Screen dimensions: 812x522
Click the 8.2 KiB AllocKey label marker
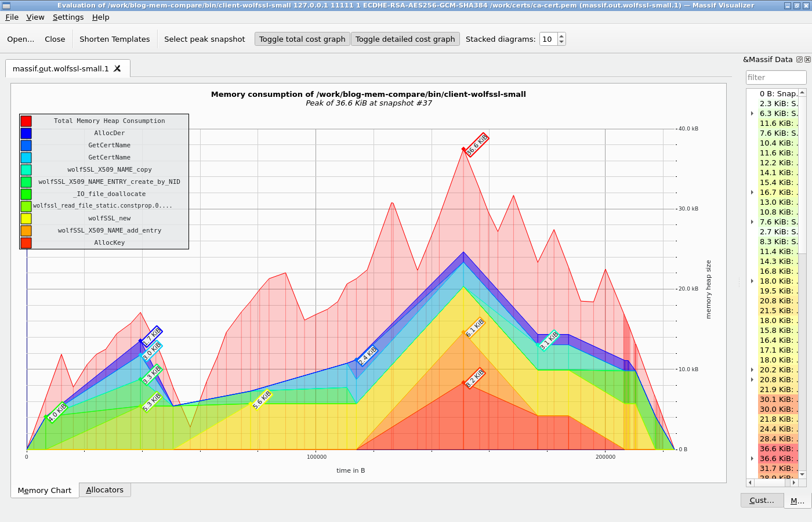click(x=475, y=378)
